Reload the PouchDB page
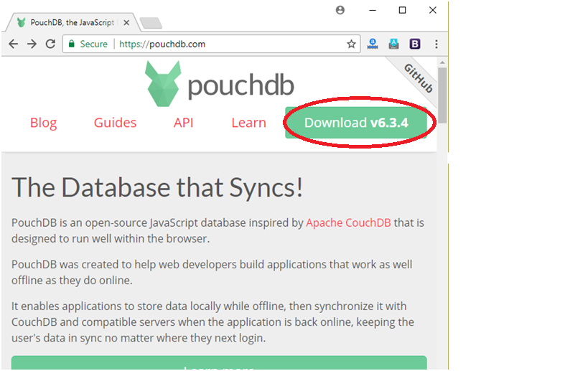588x371 pixels. pos(50,44)
